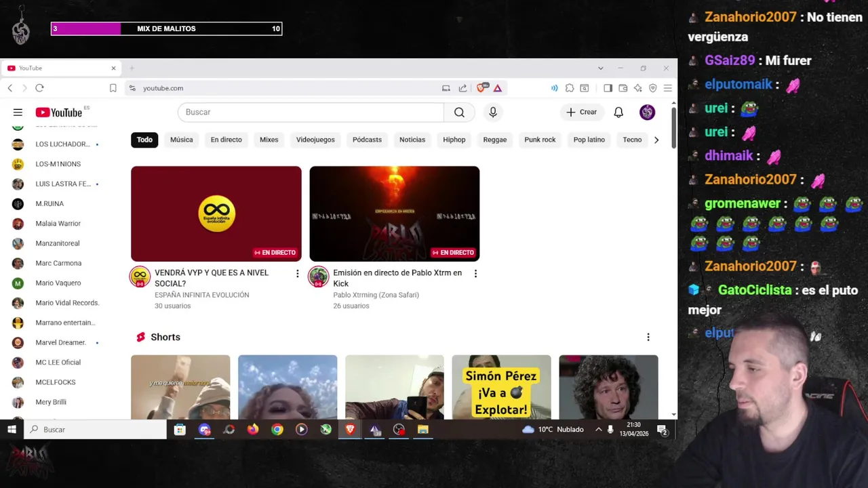
Task: Click the MIX DE MALITOS progress bar
Action: (x=166, y=28)
